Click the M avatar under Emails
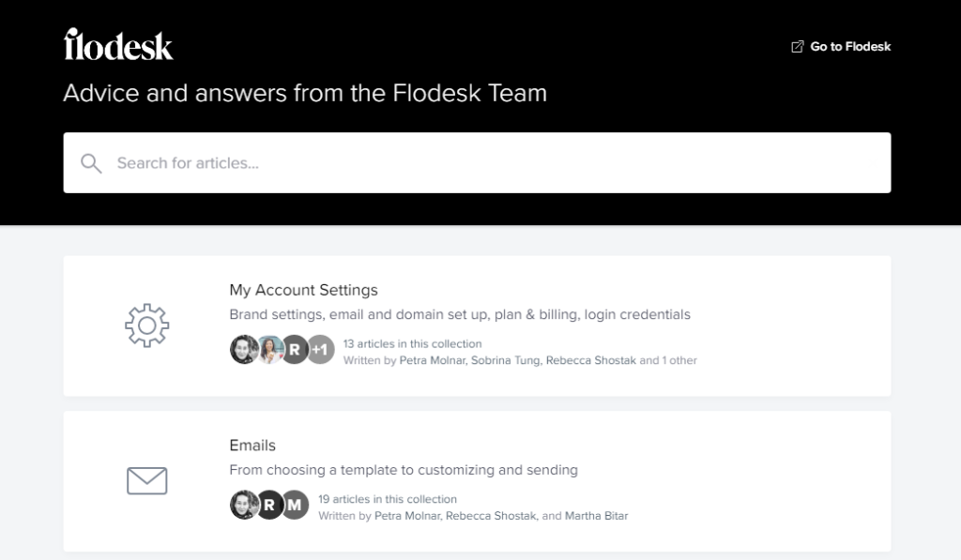 click(x=295, y=505)
